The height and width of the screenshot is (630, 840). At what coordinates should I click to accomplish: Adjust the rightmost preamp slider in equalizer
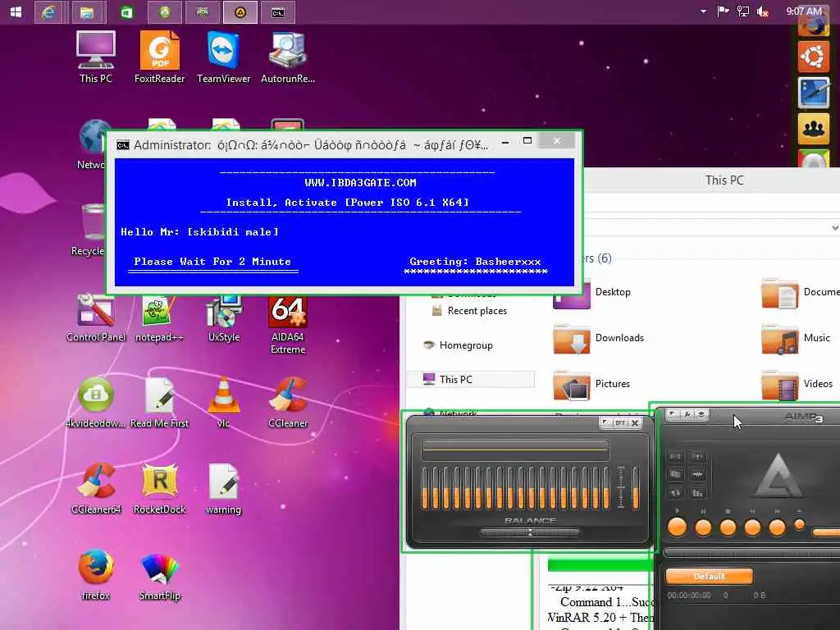point(636,487)
